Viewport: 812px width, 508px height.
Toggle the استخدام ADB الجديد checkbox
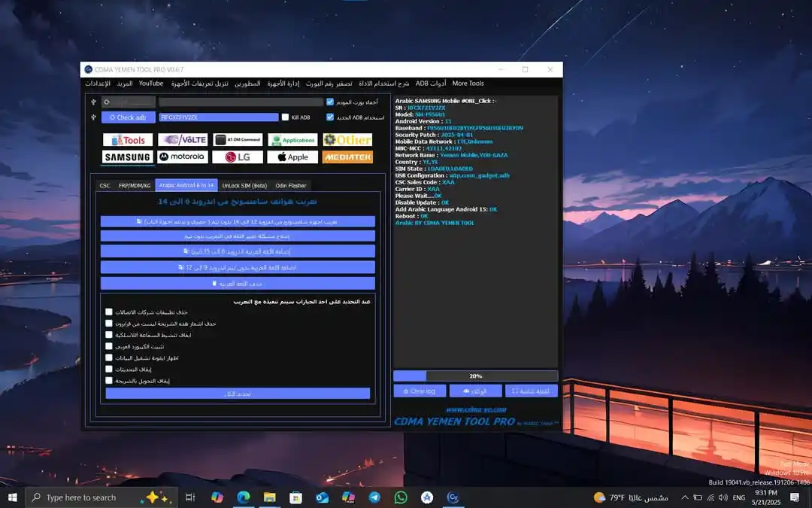(x=330, y=117)
